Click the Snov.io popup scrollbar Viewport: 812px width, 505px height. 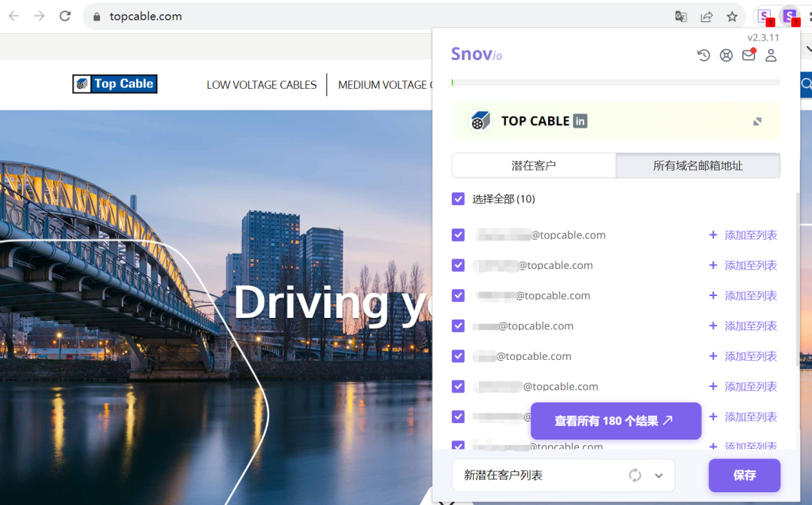[798, 280]
